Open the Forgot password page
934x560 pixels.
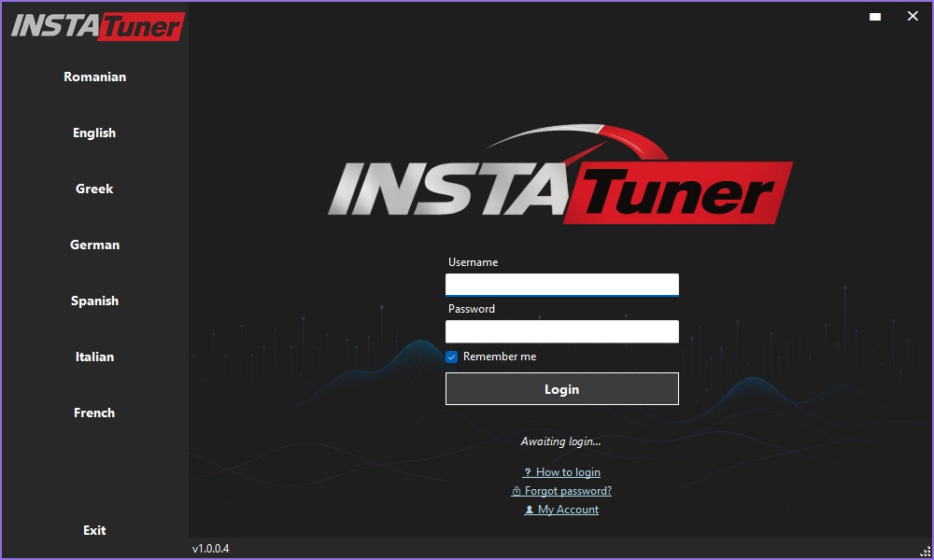[x=565, y=491]
